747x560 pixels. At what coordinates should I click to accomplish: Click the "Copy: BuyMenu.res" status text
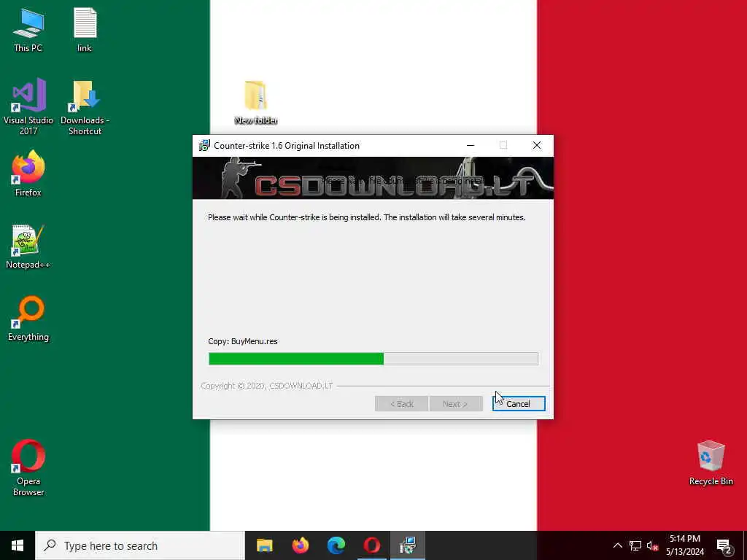(243, 341)
